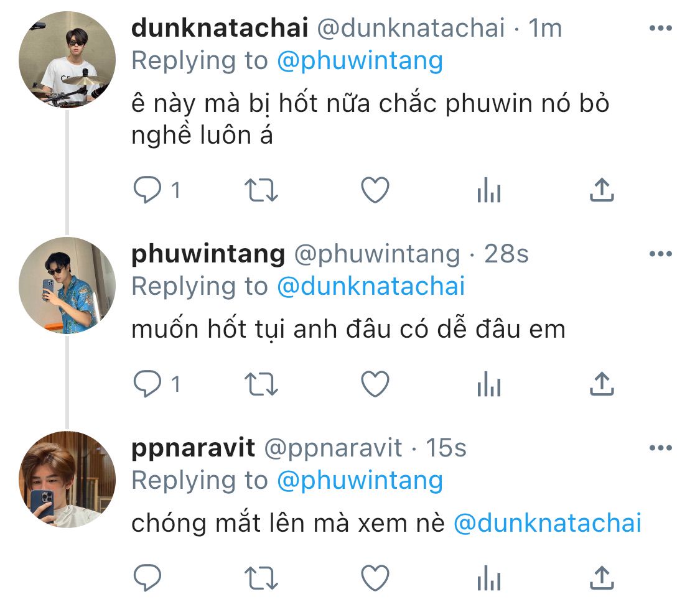
Task: Reply to phuwintang's tweet
Action: pos(147,385)
